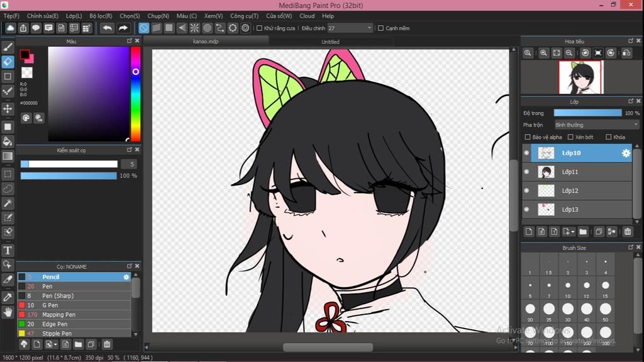Delete layer with the trash icon in layer panel
644x362 pixels.
pos(628,232)
